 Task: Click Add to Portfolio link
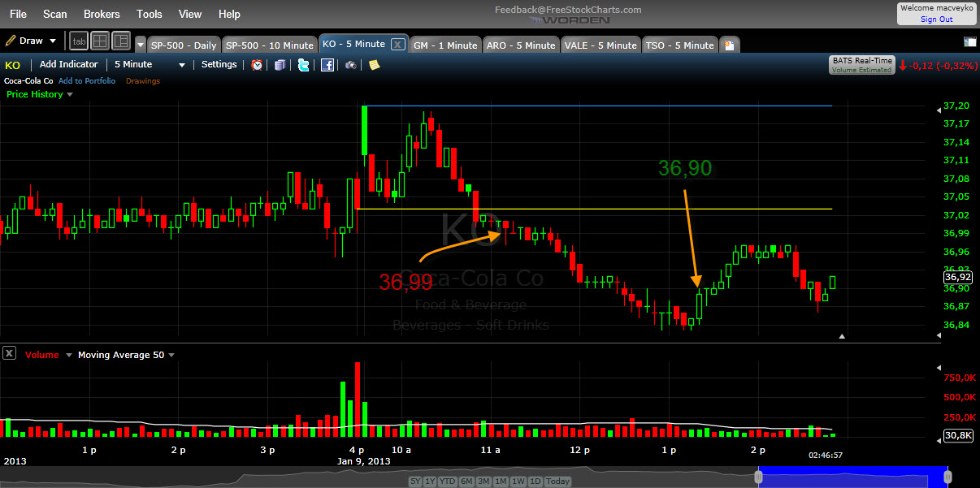[x=87, y=81]
